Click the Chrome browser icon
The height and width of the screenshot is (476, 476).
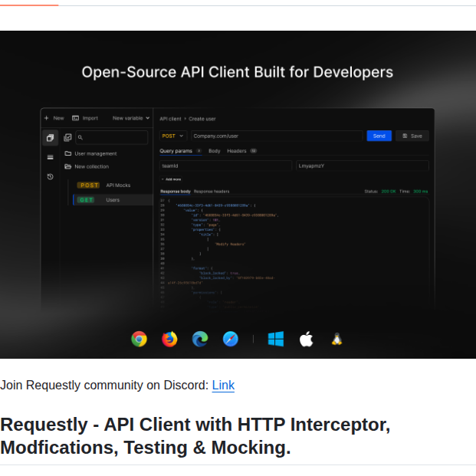coord(139,339)
